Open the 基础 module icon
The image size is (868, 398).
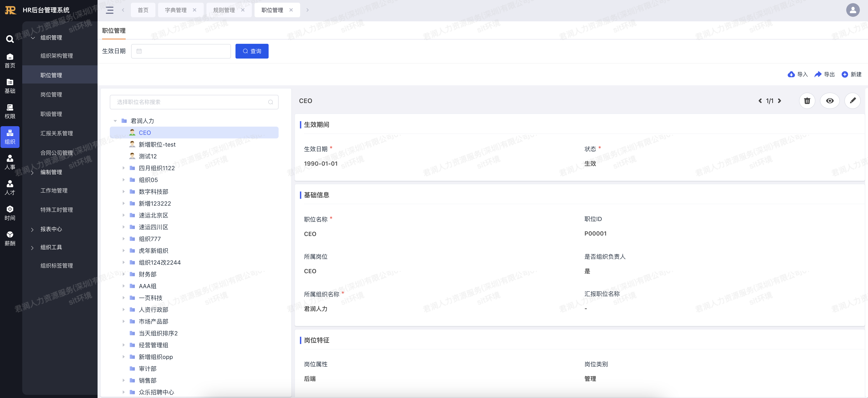pos(10,86)
